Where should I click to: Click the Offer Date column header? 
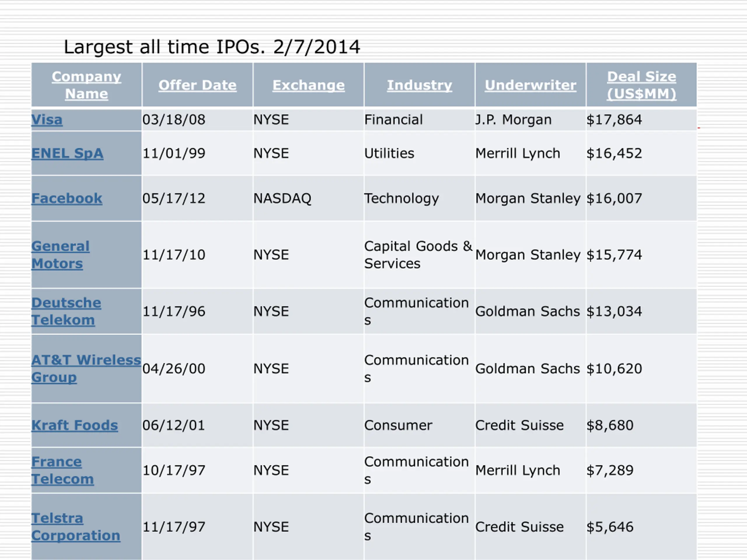[x=198, y=85]
